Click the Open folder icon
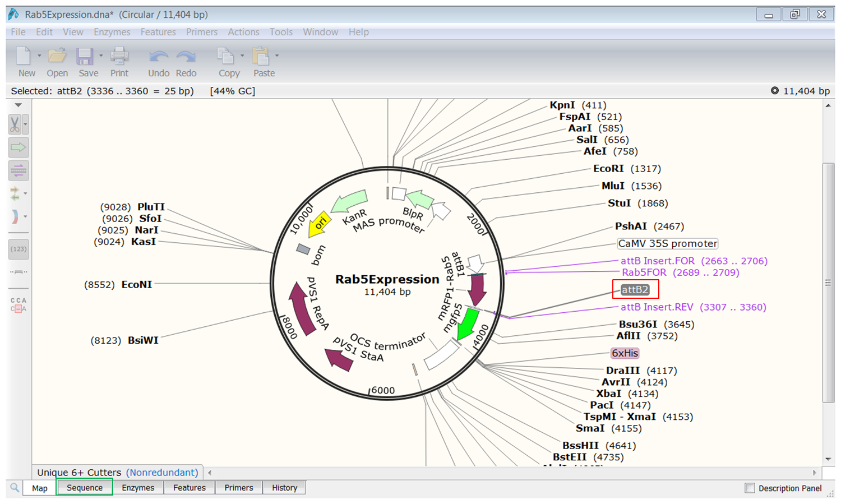Viewport: 841px width, 504px height. click(57, 56)
